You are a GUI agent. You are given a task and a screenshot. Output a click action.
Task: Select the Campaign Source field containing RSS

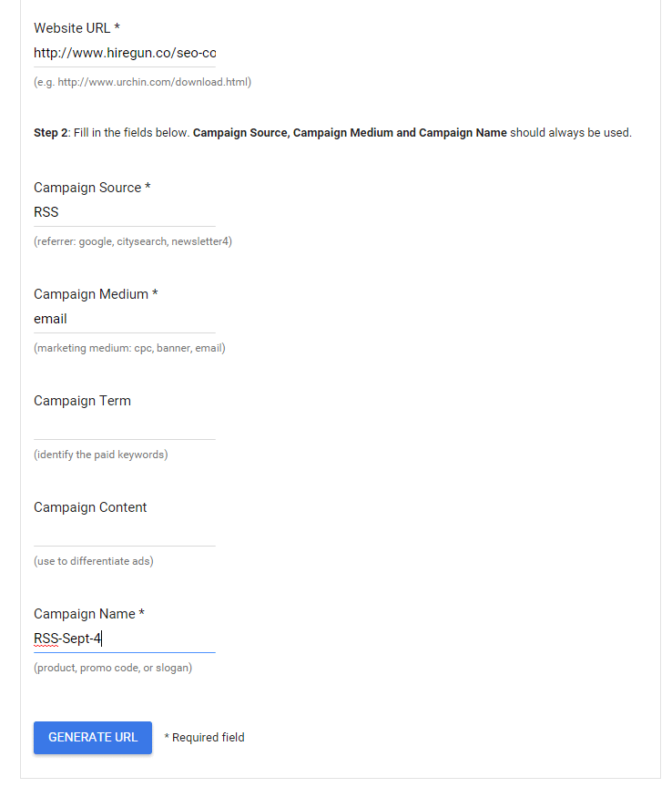[125, 212]
